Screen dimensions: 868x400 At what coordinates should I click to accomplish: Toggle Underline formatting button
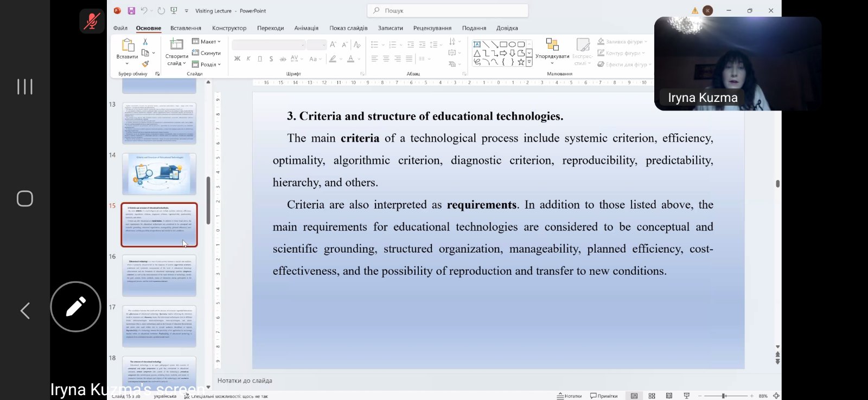(260, 59)
